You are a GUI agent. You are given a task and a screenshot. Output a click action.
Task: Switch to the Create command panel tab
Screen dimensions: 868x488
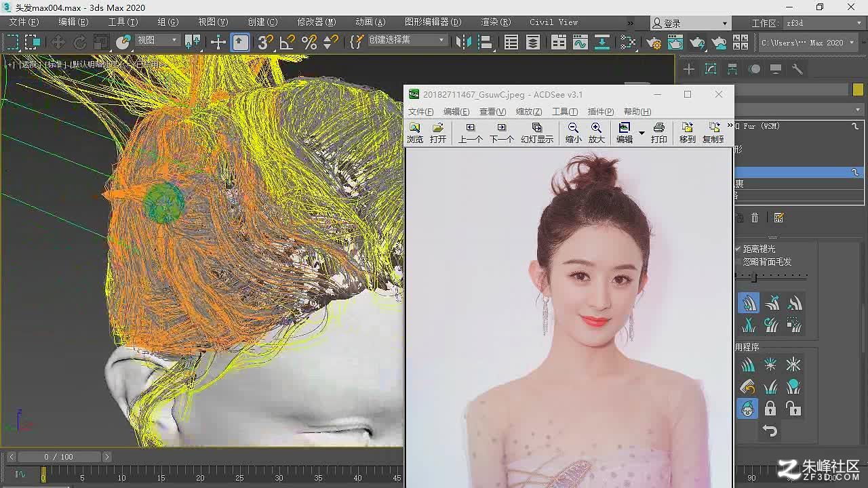tap(689, 69)
